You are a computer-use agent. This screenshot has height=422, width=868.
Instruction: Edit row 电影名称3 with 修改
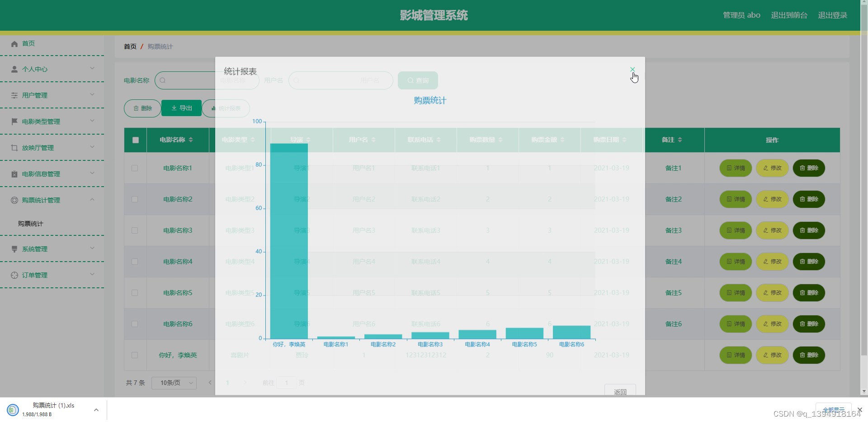tap(772, 230)
